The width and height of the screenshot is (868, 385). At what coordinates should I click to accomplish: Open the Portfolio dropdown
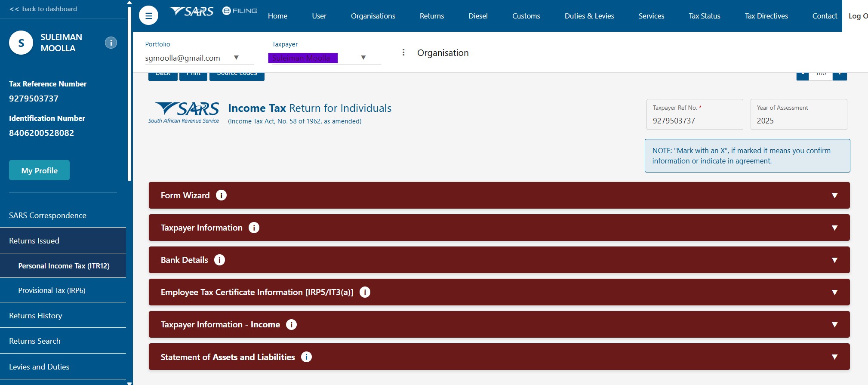point(199,58)
